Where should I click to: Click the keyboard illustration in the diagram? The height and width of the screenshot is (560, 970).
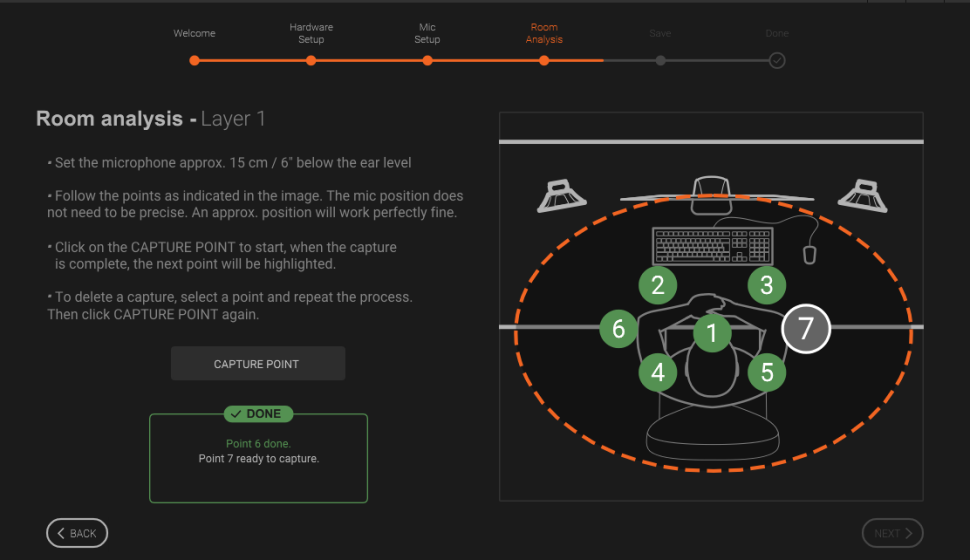point(712,246)
